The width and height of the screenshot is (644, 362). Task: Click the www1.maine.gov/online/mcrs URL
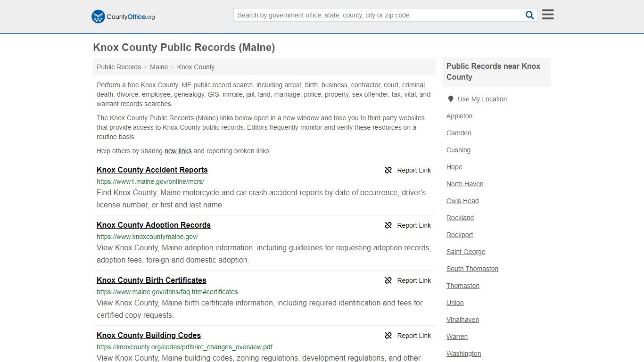coord(150,181)
